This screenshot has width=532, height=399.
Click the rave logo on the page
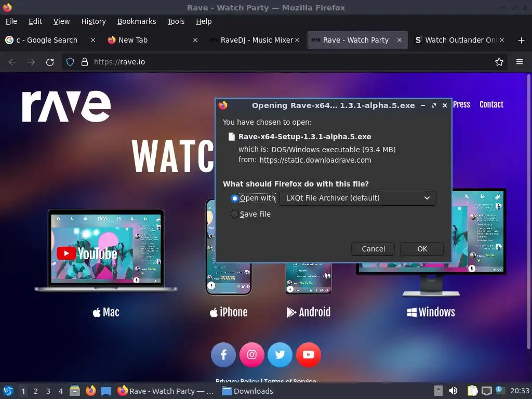66,106
